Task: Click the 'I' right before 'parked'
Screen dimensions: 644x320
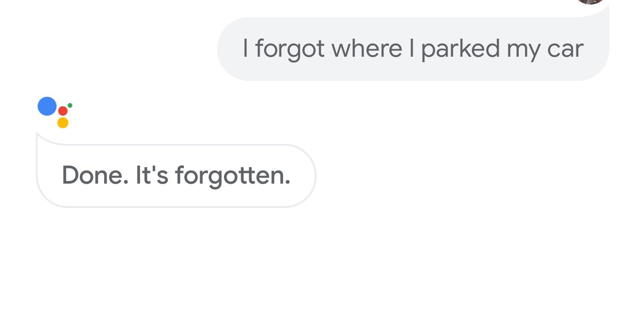Action: (411, 48)
